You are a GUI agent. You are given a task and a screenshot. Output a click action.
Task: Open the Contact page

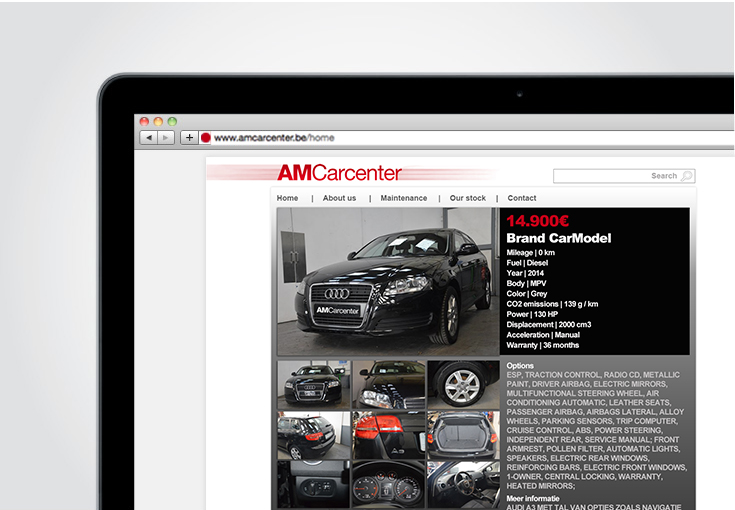522,198
